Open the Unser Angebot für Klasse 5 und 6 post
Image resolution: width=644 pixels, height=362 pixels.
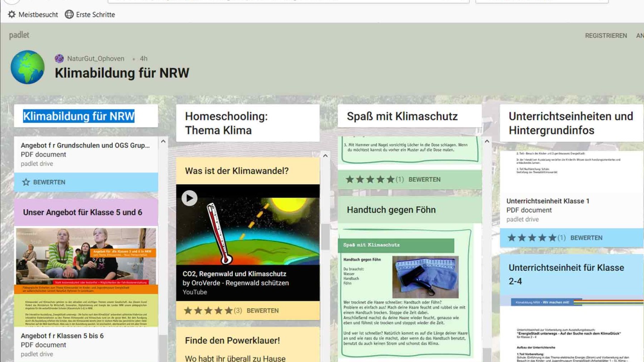coord(83,212)
